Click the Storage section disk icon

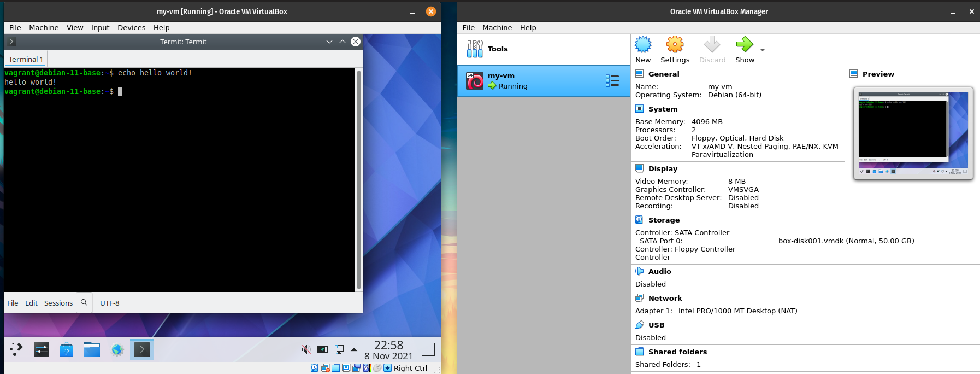click(640, 220)
